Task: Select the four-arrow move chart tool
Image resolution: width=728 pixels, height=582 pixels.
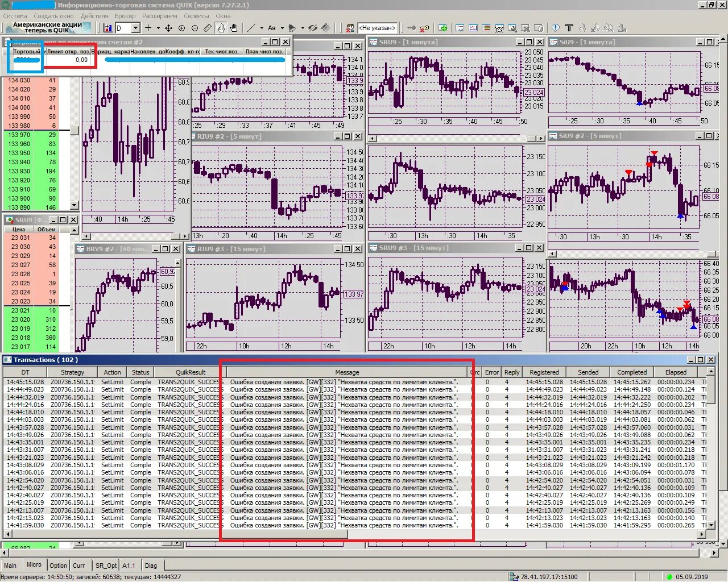Action: pos(168,28)
